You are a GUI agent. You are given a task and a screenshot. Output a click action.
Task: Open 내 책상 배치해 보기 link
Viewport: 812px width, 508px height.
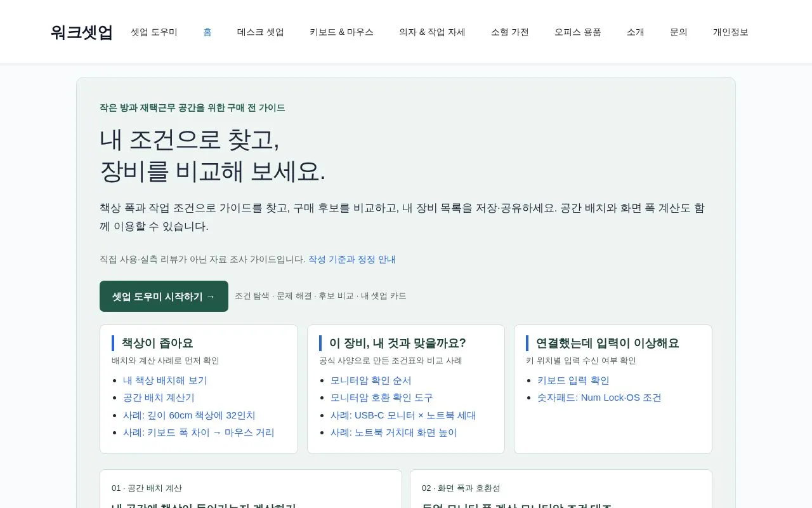tap(165, 380)
